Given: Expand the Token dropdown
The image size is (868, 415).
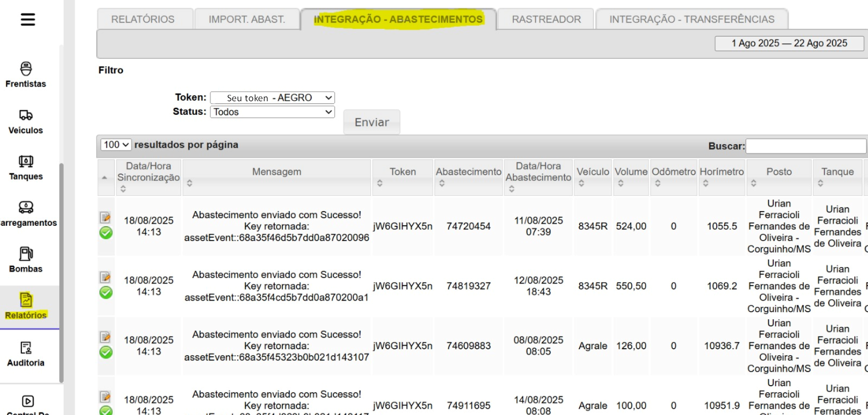Looking at the screenshot, I should pos(272,98).
